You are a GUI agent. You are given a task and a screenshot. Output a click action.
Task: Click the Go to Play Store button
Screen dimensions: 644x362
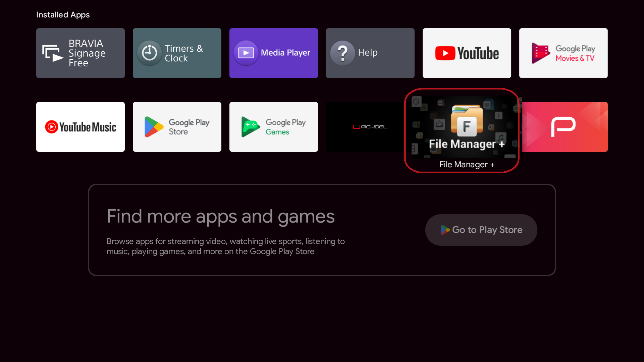(481, 230)
